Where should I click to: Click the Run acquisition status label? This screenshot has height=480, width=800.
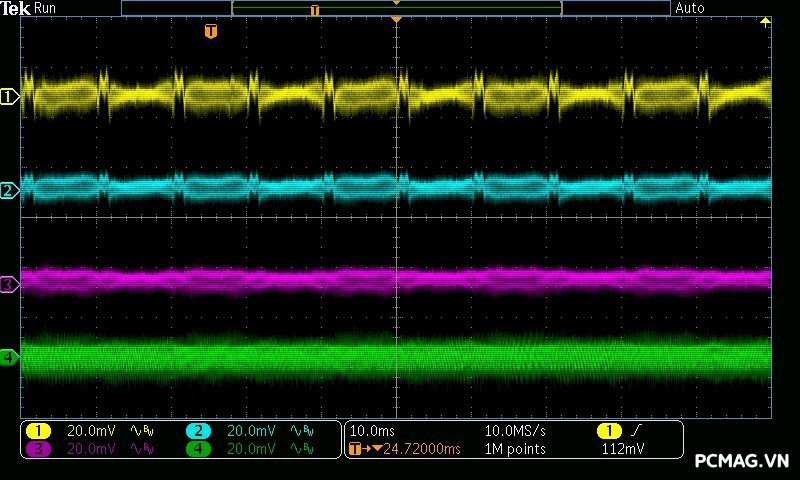pos(45,8)
